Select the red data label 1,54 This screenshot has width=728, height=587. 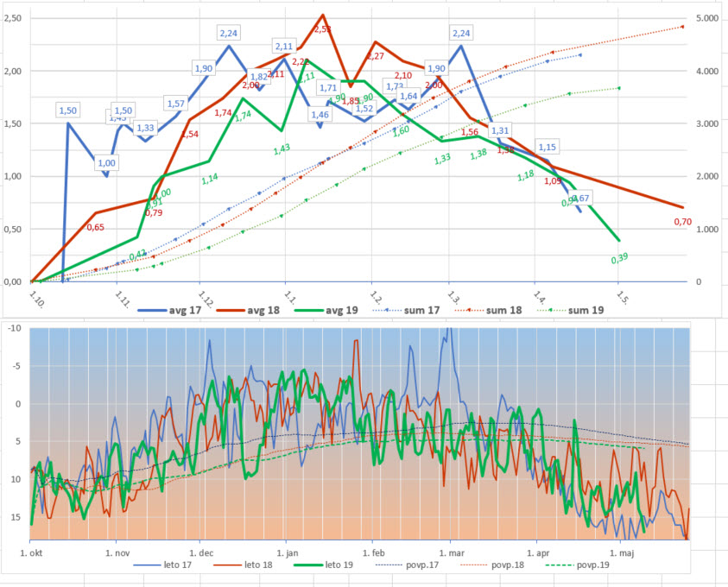190,134
